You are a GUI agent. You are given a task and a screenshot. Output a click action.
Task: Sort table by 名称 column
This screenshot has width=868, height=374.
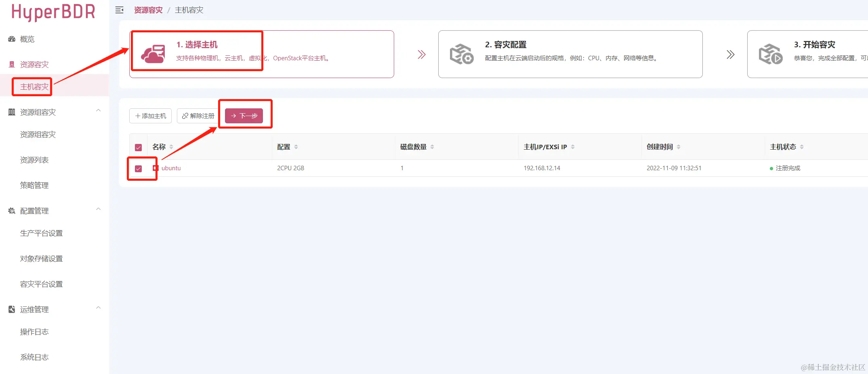(171, 147)
